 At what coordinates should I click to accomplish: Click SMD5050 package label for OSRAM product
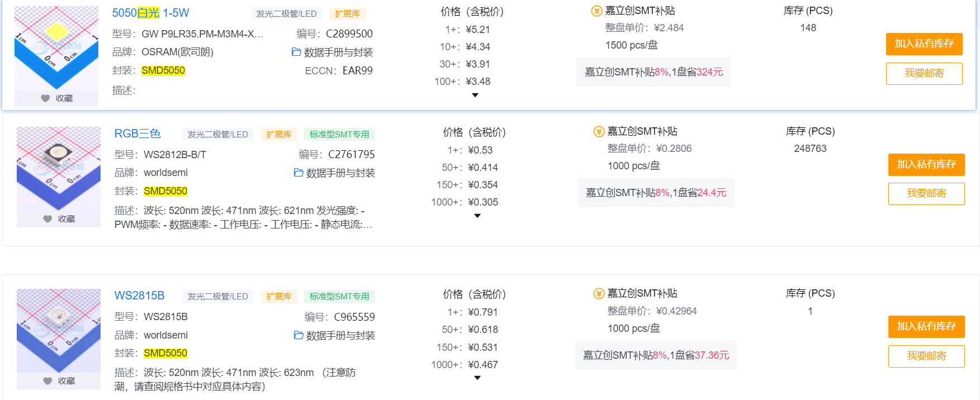[163, 70]
